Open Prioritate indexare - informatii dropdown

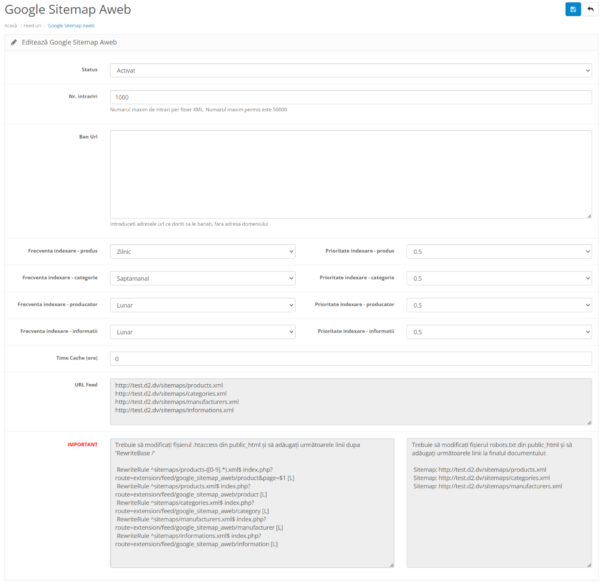(499, 332)
